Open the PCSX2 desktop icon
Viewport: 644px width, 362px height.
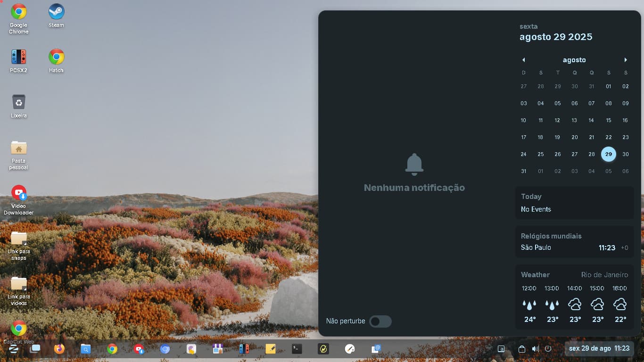tap(19, 61)
